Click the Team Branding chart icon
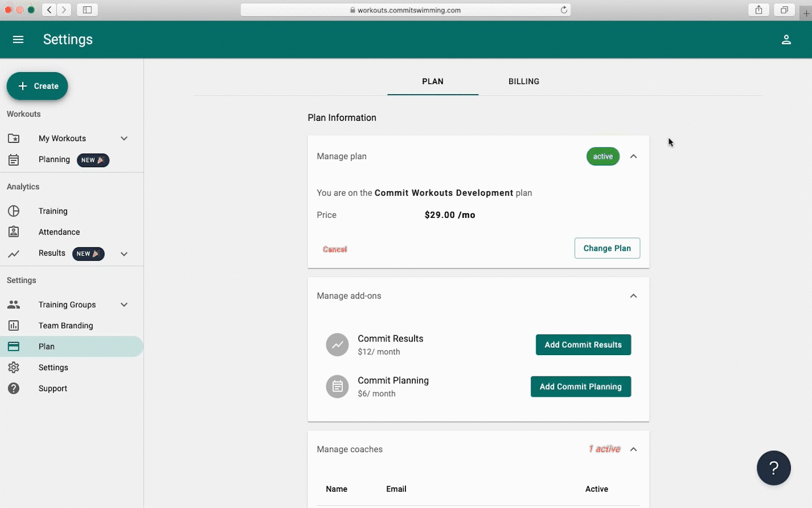Screen dimensions: 812x508 click(x=14, y=326)
